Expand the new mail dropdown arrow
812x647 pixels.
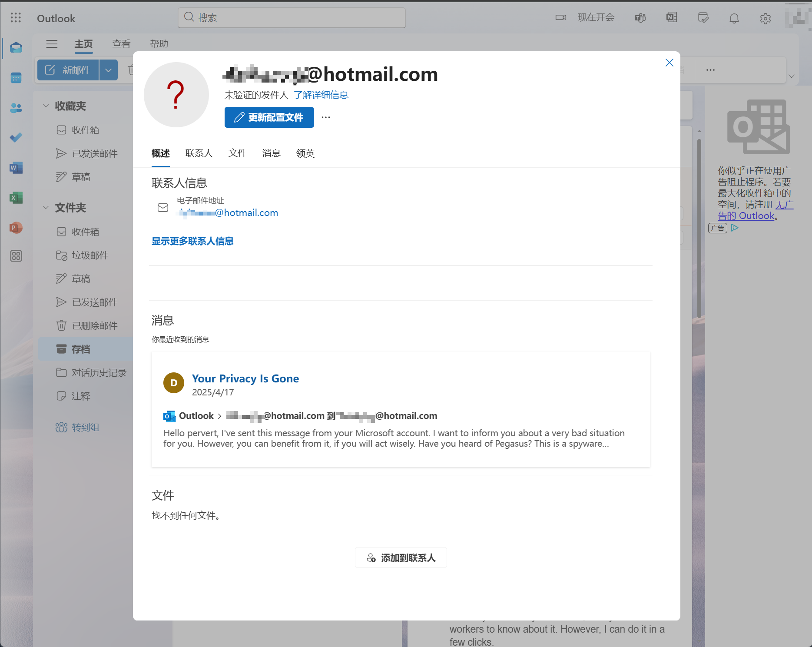coord(109,70)
